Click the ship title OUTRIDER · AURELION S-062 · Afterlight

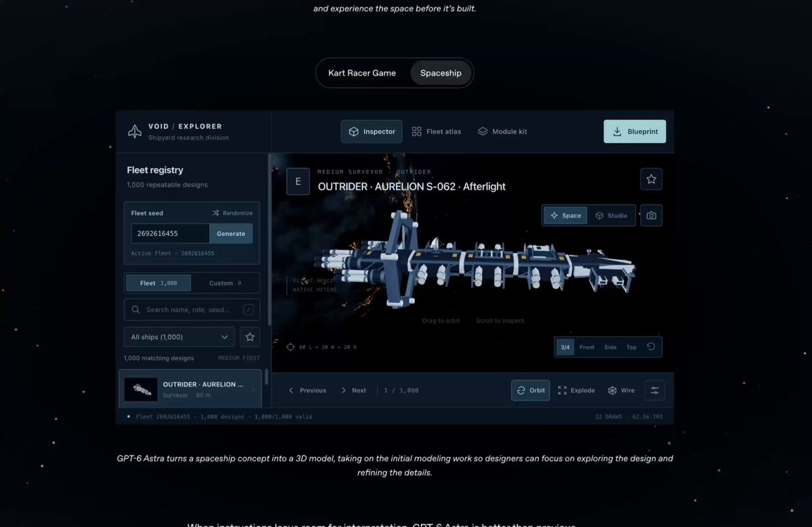click(x=411, y=186)
